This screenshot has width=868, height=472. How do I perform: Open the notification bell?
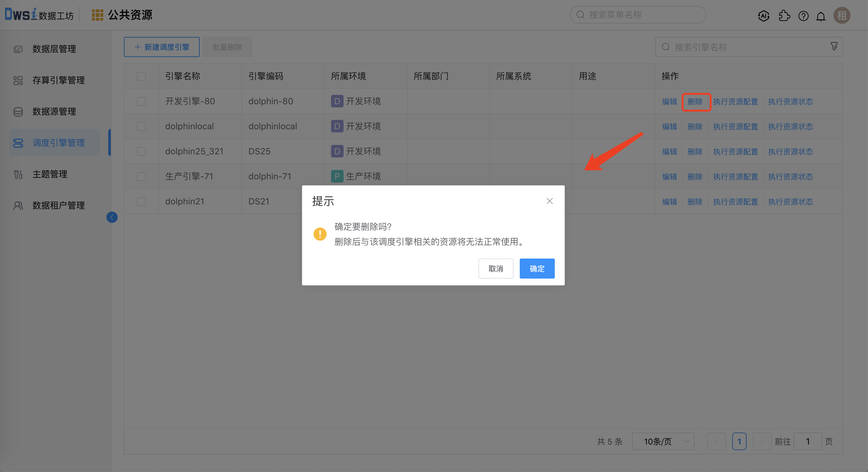pos(821,16)
